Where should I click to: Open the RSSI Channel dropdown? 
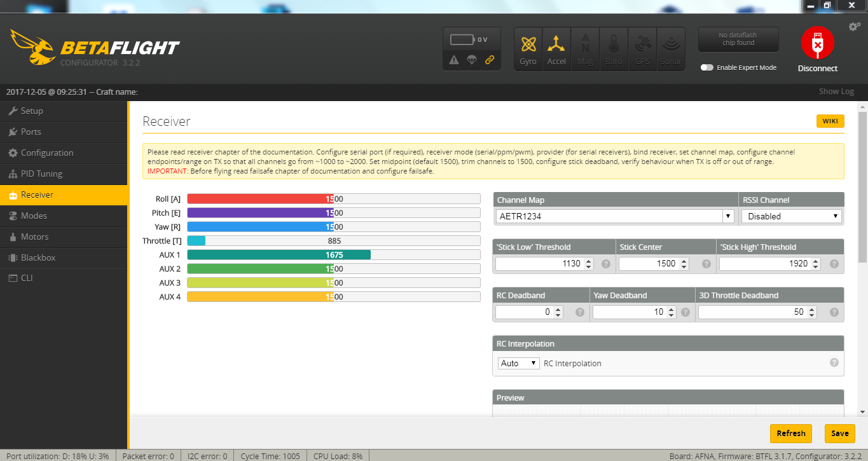791,216
